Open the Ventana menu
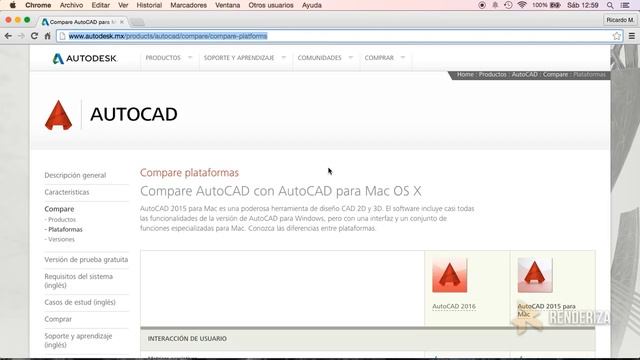The image size is (640, 360). 227,5
